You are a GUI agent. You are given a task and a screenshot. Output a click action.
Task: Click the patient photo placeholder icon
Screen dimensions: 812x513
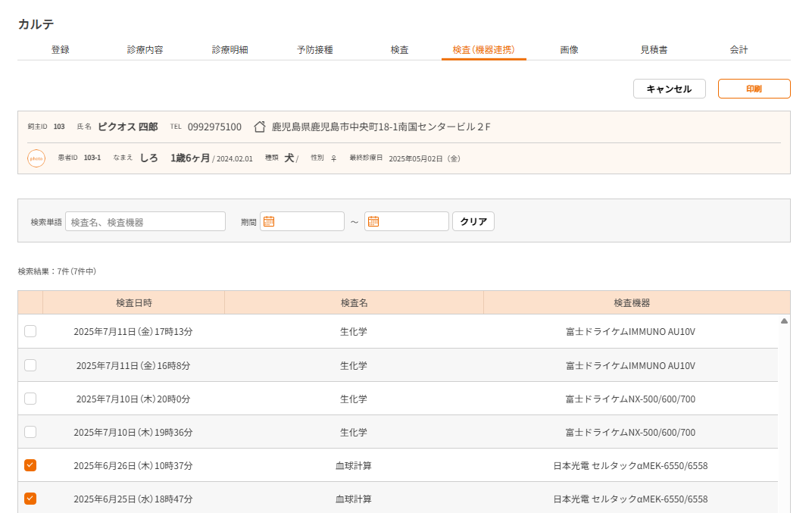coord(36,158)
